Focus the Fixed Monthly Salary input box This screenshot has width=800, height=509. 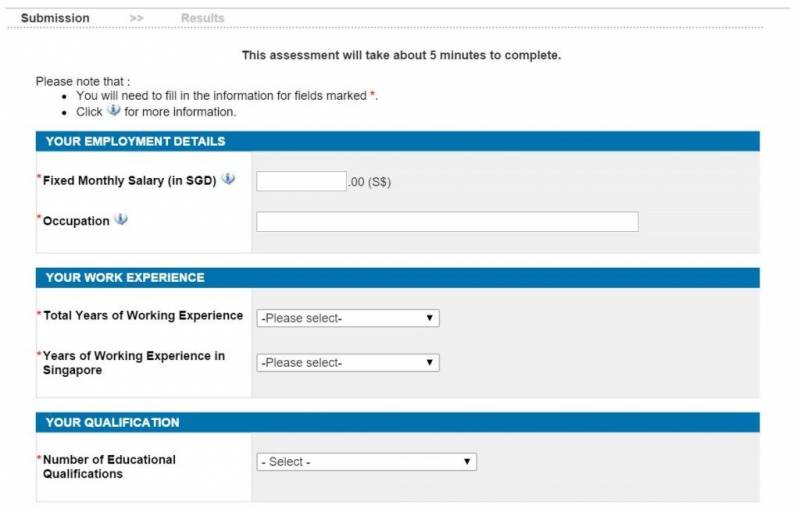pyautogui.click(x=301, y=181)
